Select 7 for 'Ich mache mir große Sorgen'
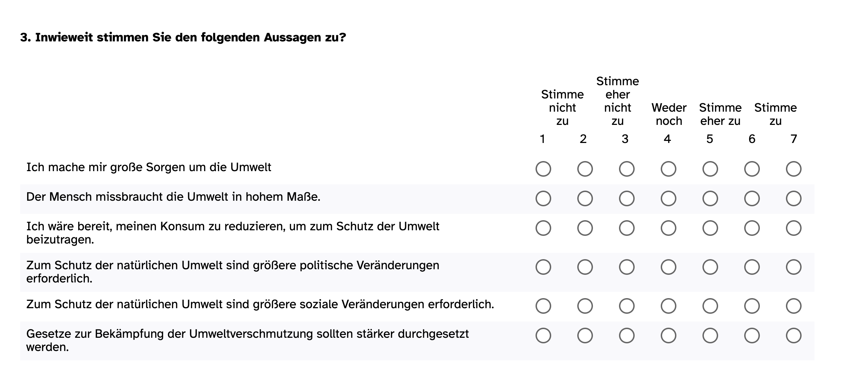This screenshot has height=391, width=868. click(x=794, y=169)
